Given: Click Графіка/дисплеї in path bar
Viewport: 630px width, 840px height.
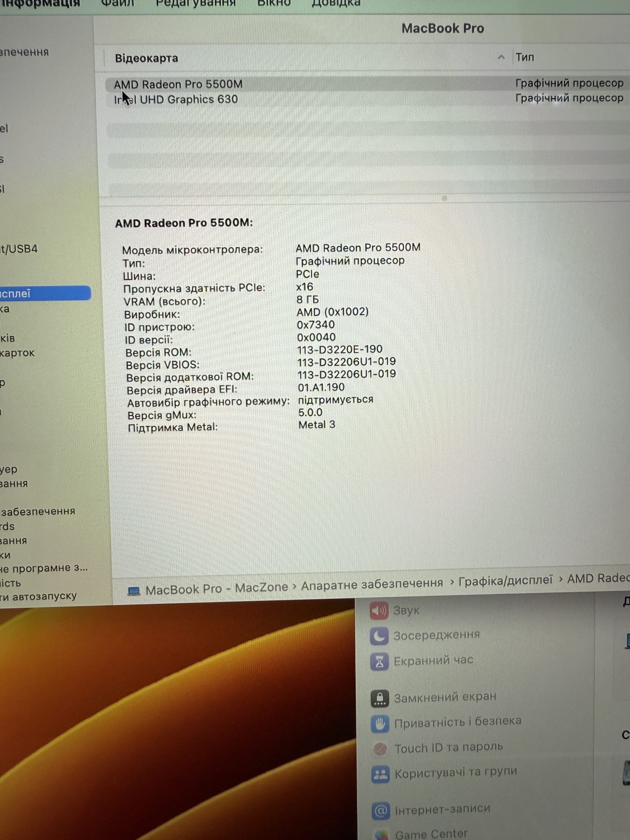Looking at the screenshot, I should (x=505, y=580).
